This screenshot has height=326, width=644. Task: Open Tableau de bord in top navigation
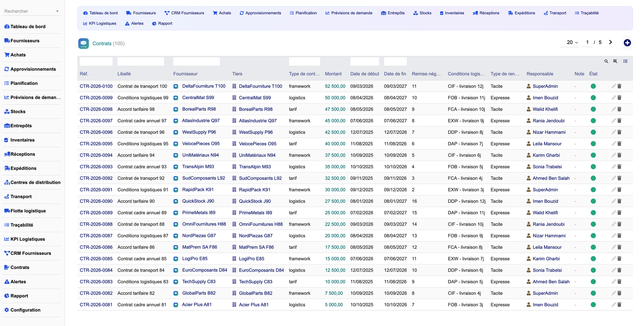click(100, 13)
